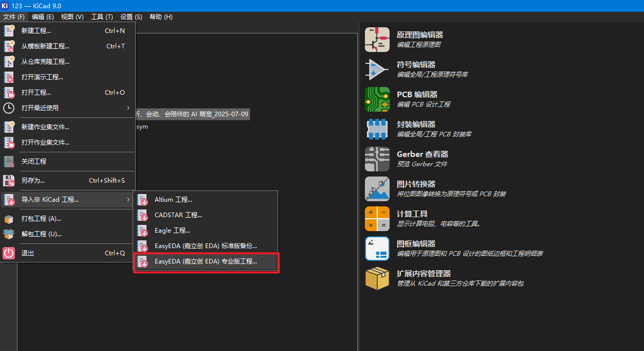Open the Plugin Manager (扩展内容管理器) box icon

click(377, 278)
